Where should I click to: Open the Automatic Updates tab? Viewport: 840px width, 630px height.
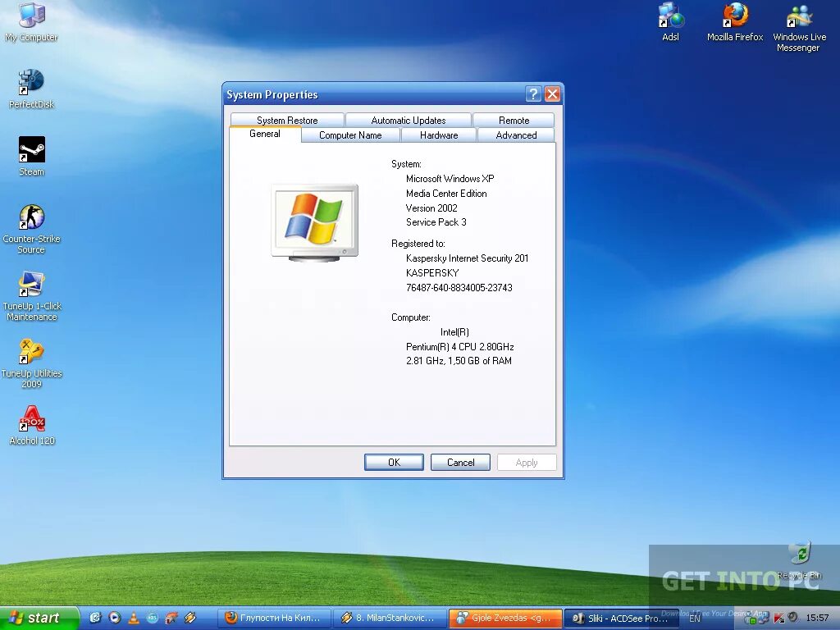pos(408,120)
